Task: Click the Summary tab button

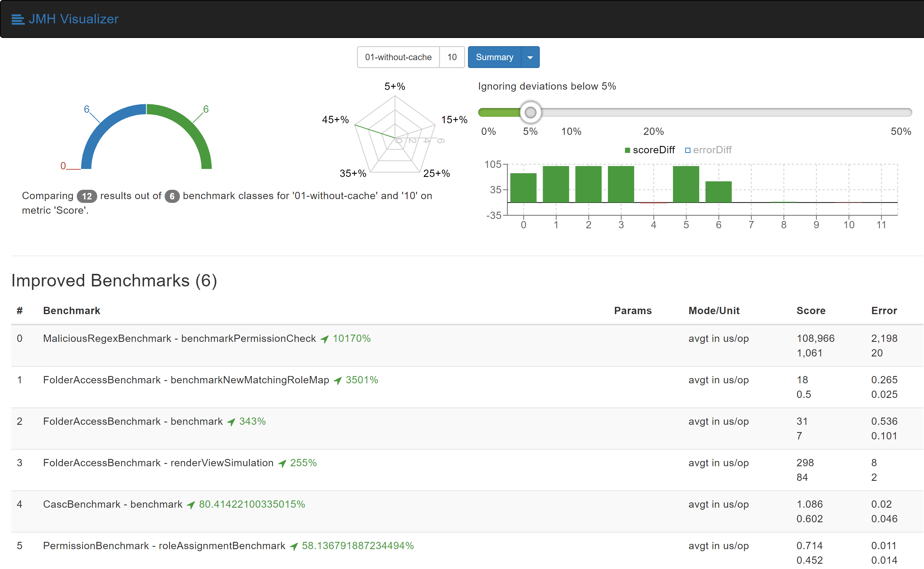Action: click(x=495, y=57)
